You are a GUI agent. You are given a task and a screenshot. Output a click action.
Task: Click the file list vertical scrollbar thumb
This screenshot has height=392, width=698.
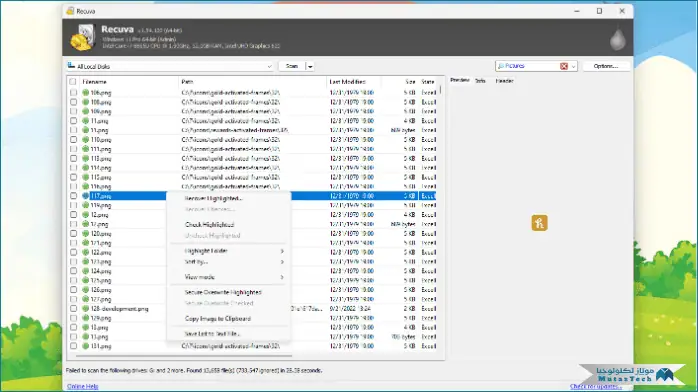click(x=441, y=90)
